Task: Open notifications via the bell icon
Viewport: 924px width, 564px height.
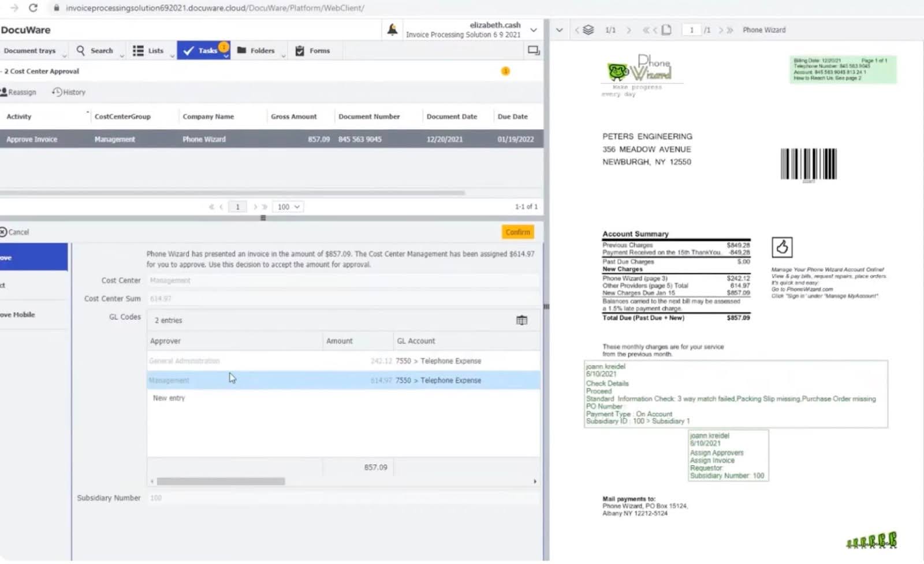Action: point(392,29)
